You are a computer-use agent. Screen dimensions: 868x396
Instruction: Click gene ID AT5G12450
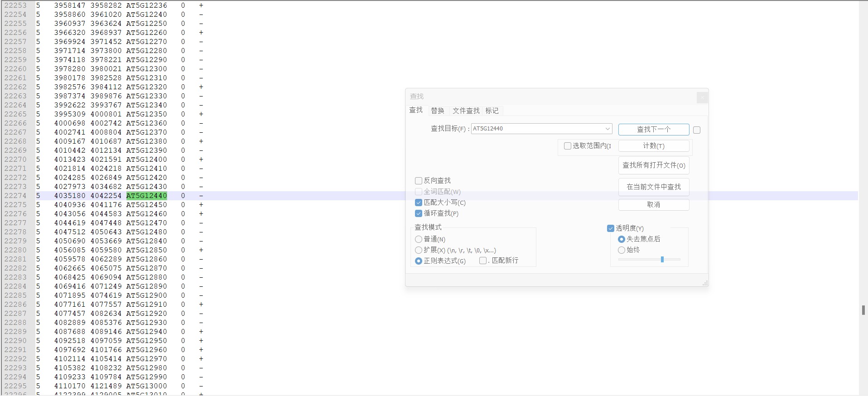(146, 205)
